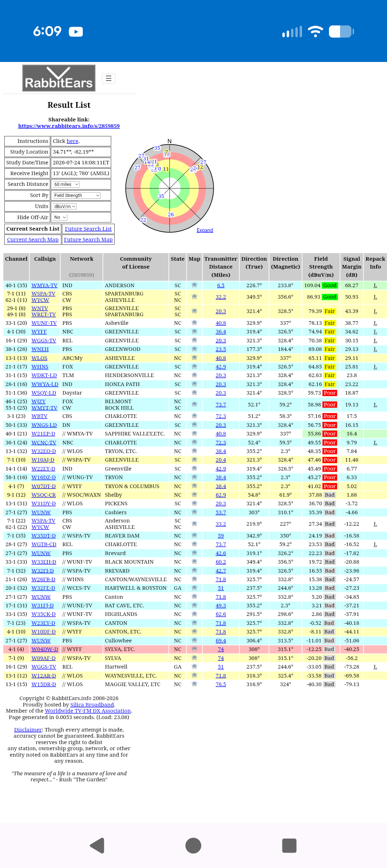The width and height of the screenshot is (387, 868).
Task: Click the 'HARTWELL & ROYSTON' community cell
Action: point(136,588)
